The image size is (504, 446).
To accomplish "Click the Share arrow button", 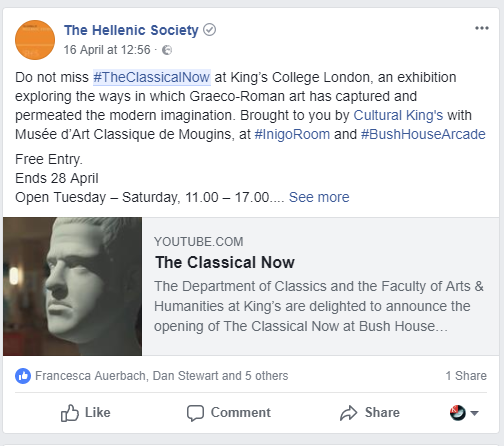I will (370, 413).
